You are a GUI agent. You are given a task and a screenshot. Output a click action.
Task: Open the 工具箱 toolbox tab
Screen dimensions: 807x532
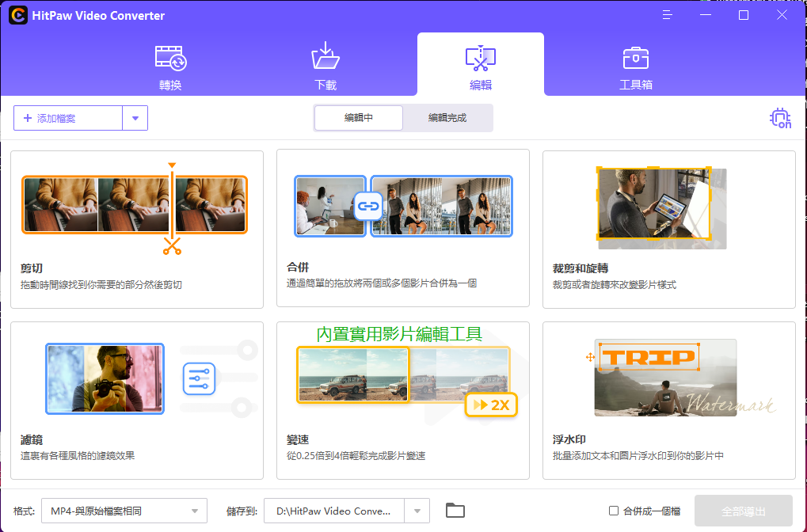click(x=636, y=68)
